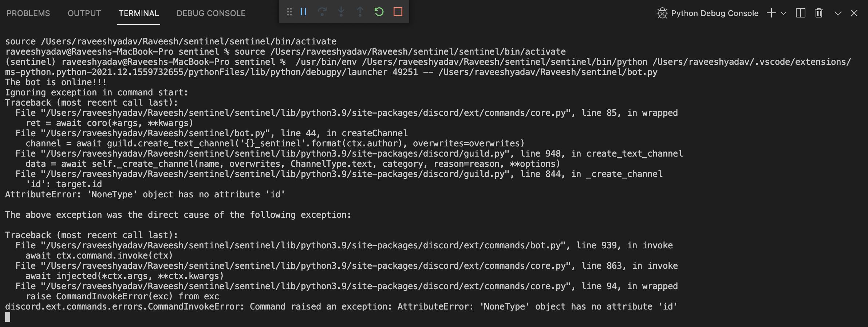Click the Step Into debug arrow
Viewport: 868px width, 327px height.
(341, 12)
